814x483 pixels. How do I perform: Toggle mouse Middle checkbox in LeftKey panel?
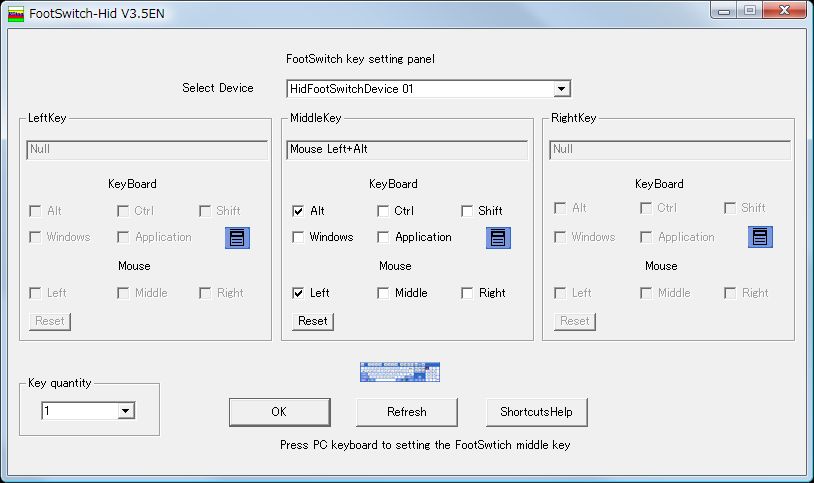tap(123, 293)
